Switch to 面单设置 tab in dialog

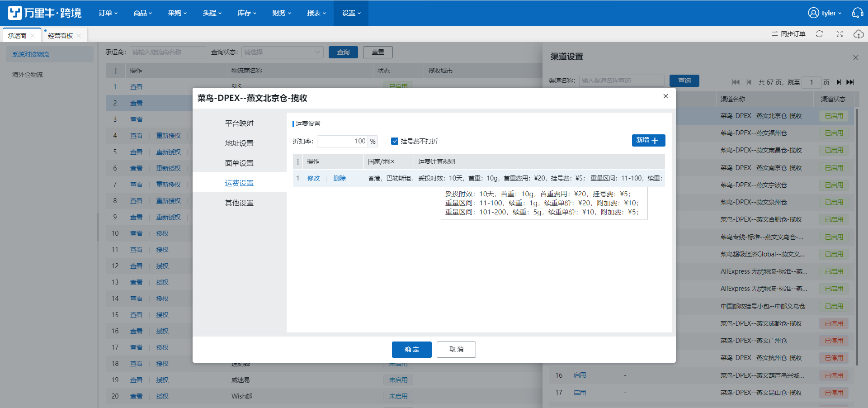coord(239,163)
